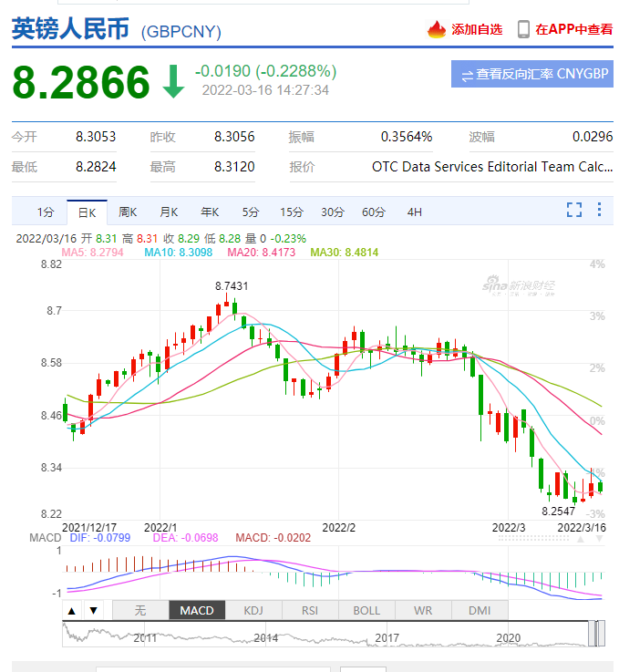Click the swap arrows icon on CNYGBP button
Screen dimensions: 619x672
(x=467, y=76)
